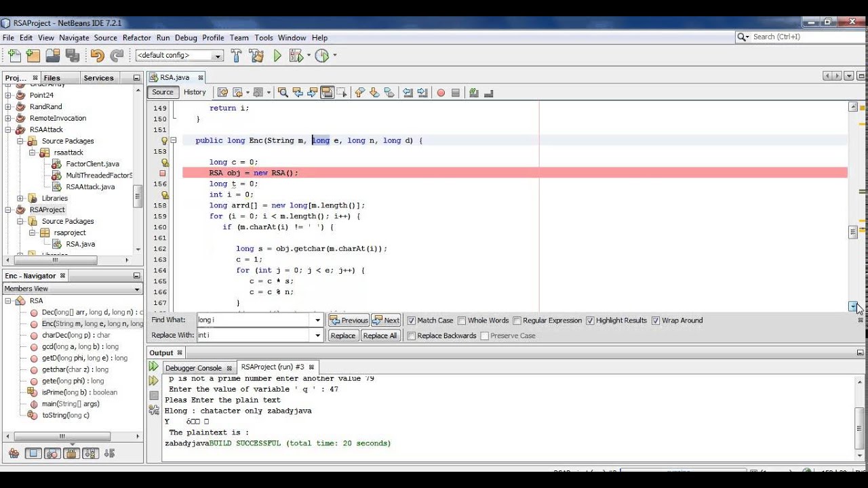Click the Shift Line Right icon
Image resolution: width=868 pixels, height=488 pixels.
[422, 92]
